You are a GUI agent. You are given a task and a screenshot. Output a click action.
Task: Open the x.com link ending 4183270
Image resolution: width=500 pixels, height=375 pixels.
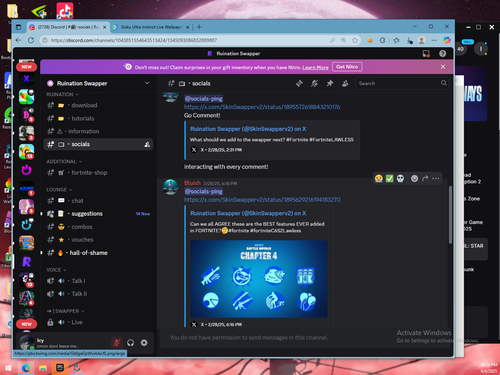[x=262, y=200]
